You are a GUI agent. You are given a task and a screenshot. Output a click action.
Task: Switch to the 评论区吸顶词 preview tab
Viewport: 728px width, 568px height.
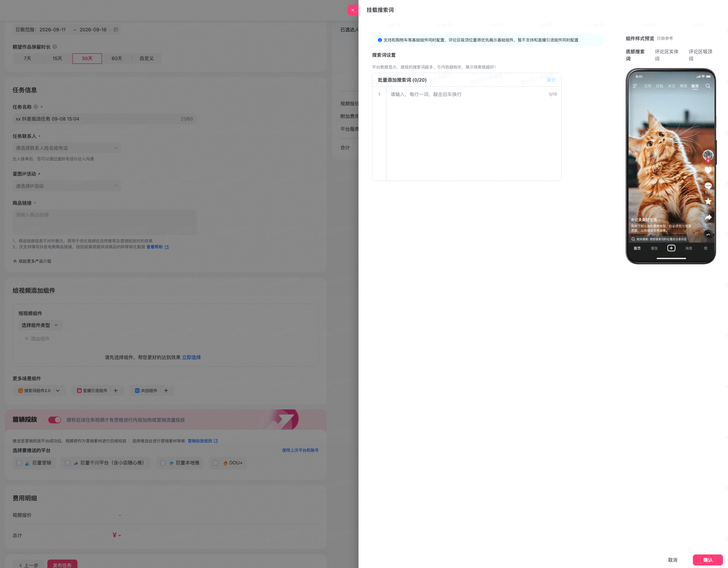pos(700,55)
